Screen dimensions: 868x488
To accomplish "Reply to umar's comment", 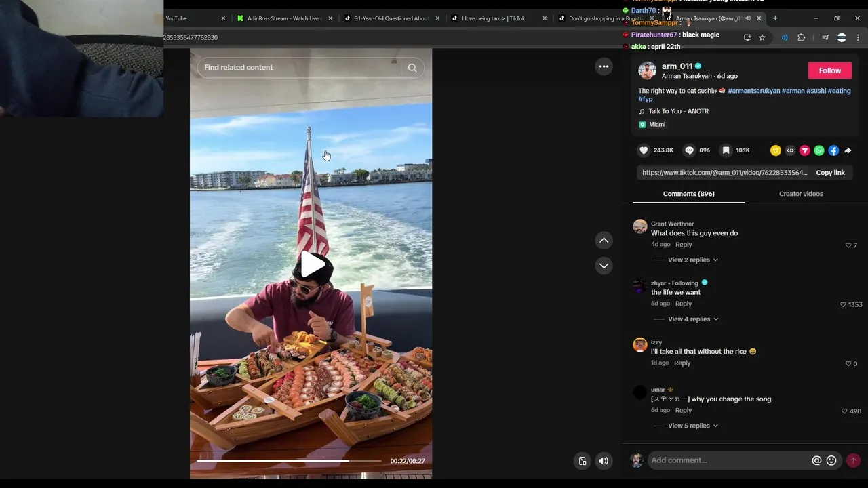I will (684, 410).
